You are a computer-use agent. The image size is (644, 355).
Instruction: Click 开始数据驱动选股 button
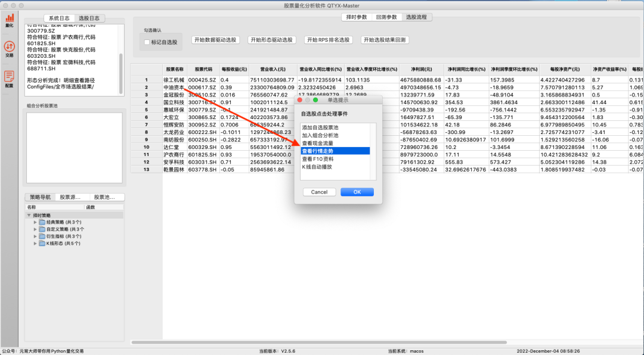(x=216, y=40)
